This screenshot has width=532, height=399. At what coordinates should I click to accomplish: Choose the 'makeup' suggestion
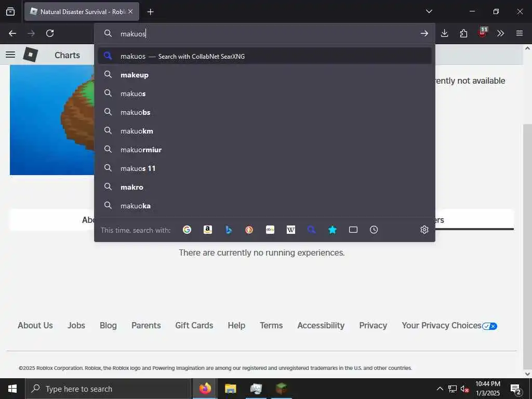pyautogui.click(x=264, y=75)
